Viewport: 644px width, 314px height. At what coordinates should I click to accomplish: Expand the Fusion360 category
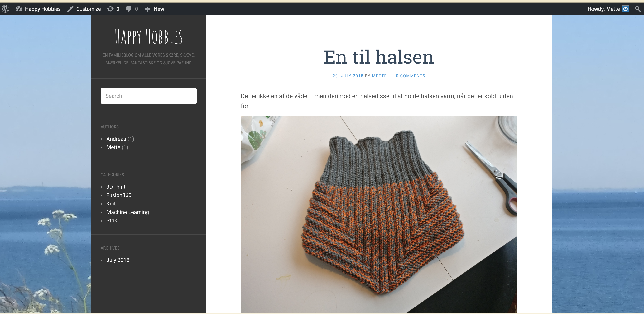tap(119, 195)
